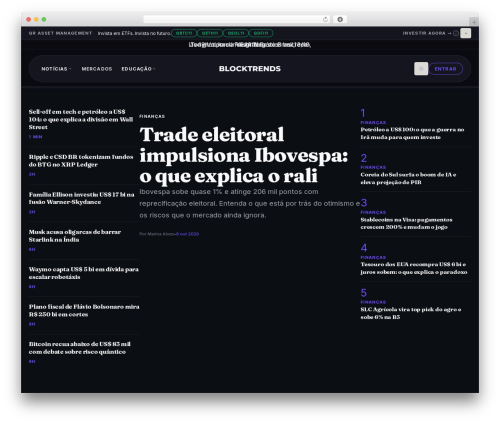500x423 pixels.
Task: Click the Entrar login button
Action: (x=446, y=69)
